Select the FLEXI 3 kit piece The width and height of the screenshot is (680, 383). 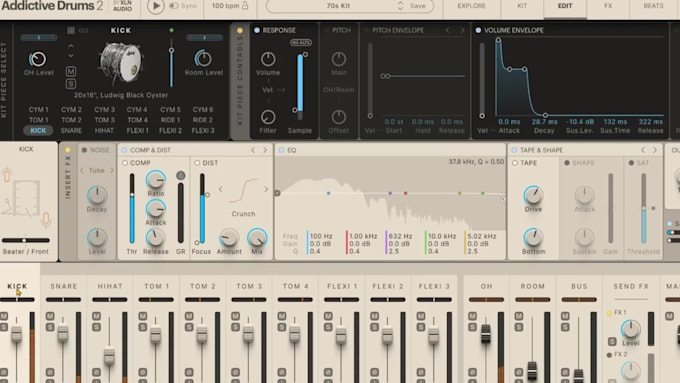(x=203, y=131)
